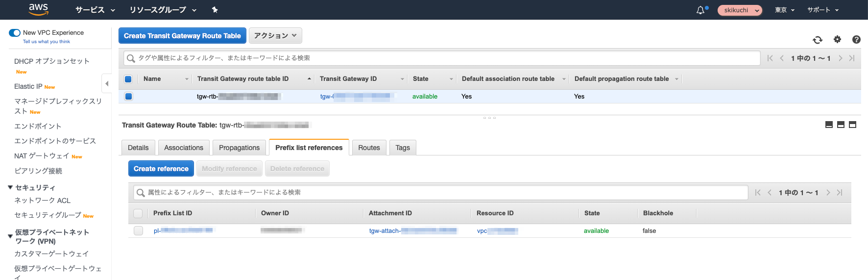The image size is (868, 280).
Task: Open the help question mark icon
Action: [x=856, y=40]
